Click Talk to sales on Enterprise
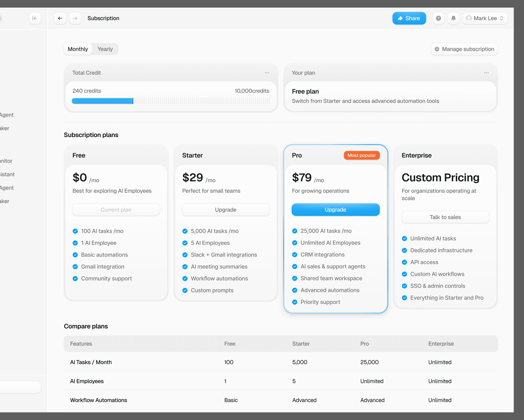 coord(445,217)
